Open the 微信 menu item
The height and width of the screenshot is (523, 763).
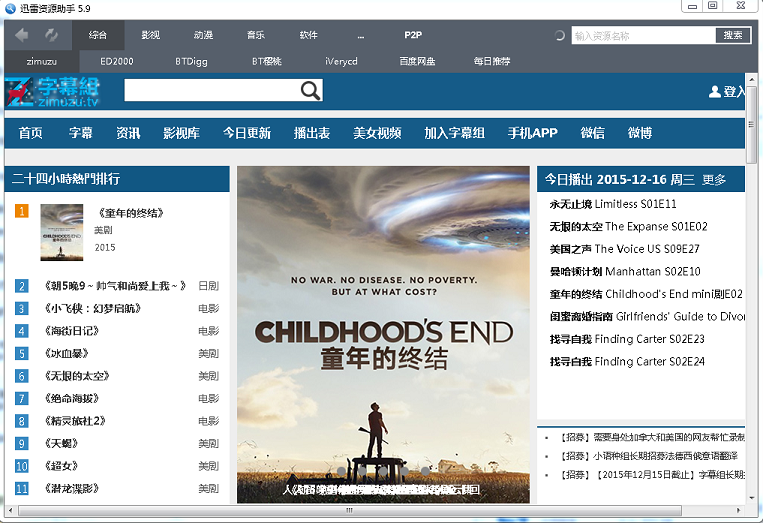592,133
